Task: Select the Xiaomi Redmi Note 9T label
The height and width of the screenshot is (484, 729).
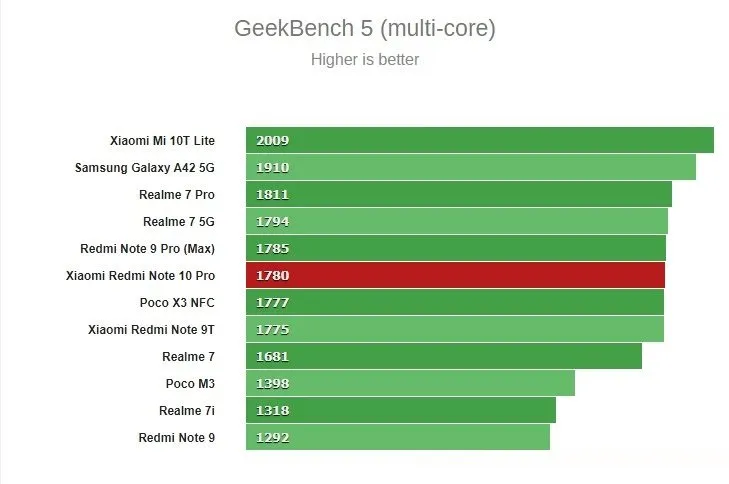Action: point(151,329)
